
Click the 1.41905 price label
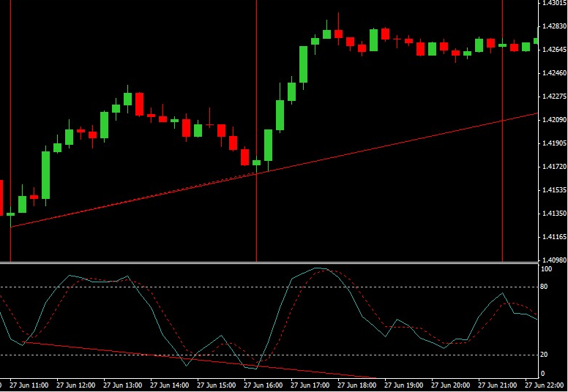(554, 143)
